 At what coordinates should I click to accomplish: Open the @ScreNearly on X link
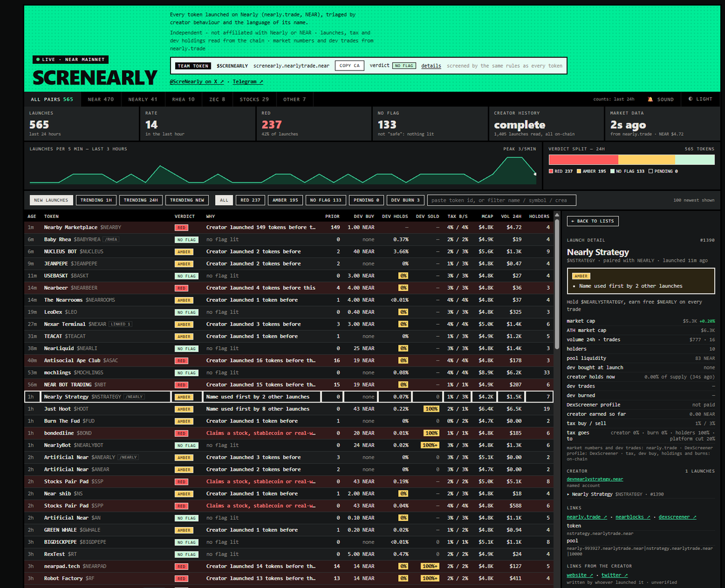tap(197, 81)
